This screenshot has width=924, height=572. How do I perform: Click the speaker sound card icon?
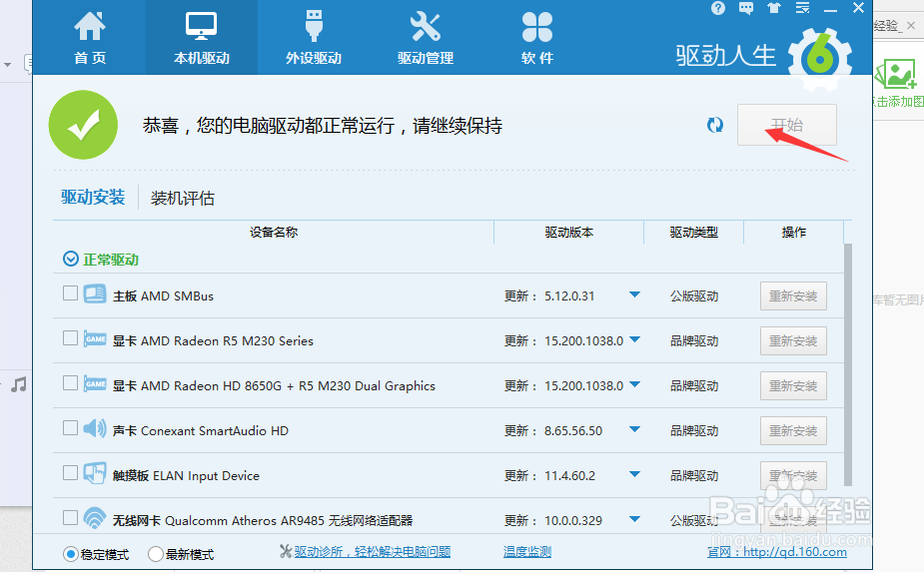[95, 428]
